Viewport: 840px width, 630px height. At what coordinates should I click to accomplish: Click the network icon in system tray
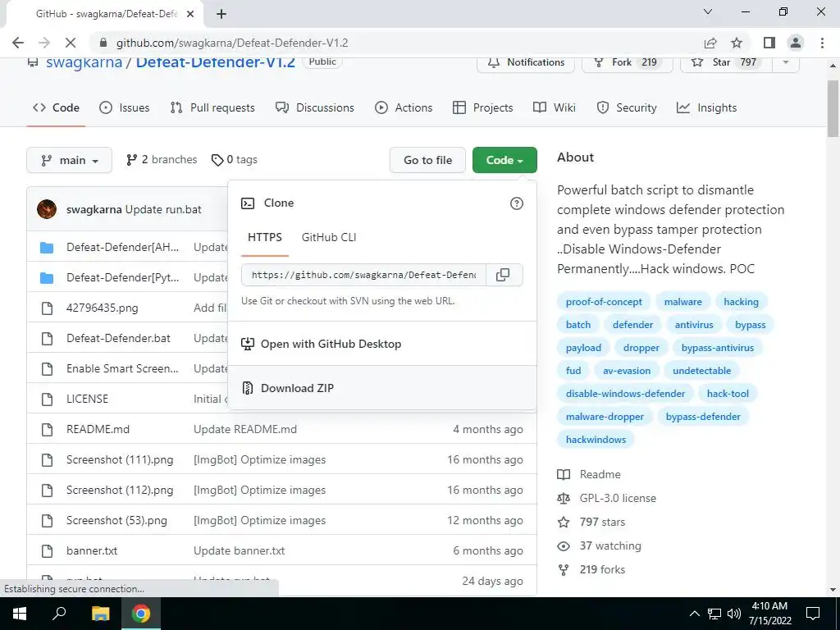[714, 614]
